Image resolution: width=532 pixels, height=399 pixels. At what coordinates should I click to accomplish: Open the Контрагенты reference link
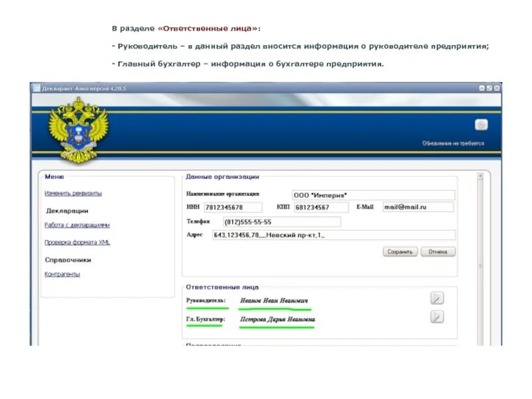[x=62, y=274]
